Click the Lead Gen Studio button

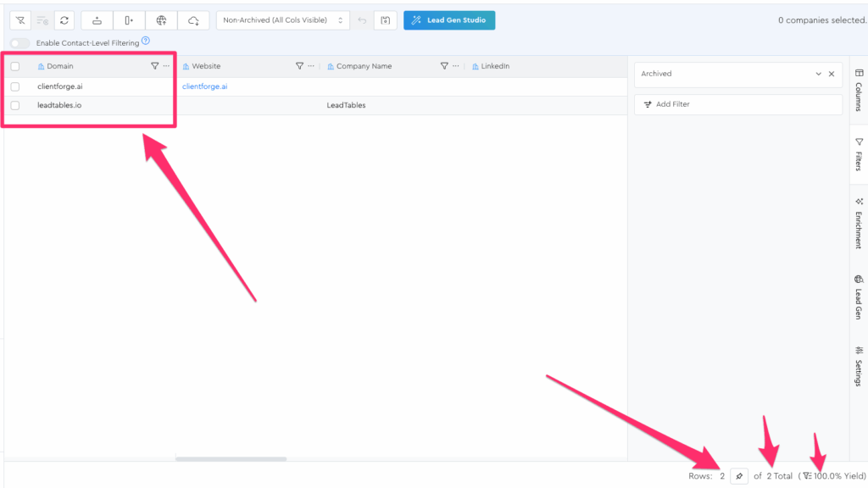pyautogui.click(x=449, y=20)
